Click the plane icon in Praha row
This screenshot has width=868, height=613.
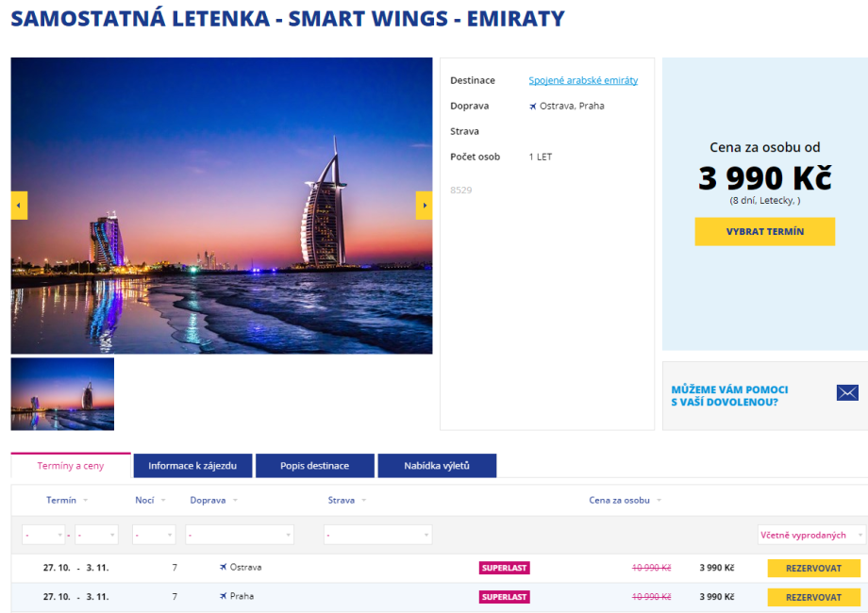pos(224,597)
